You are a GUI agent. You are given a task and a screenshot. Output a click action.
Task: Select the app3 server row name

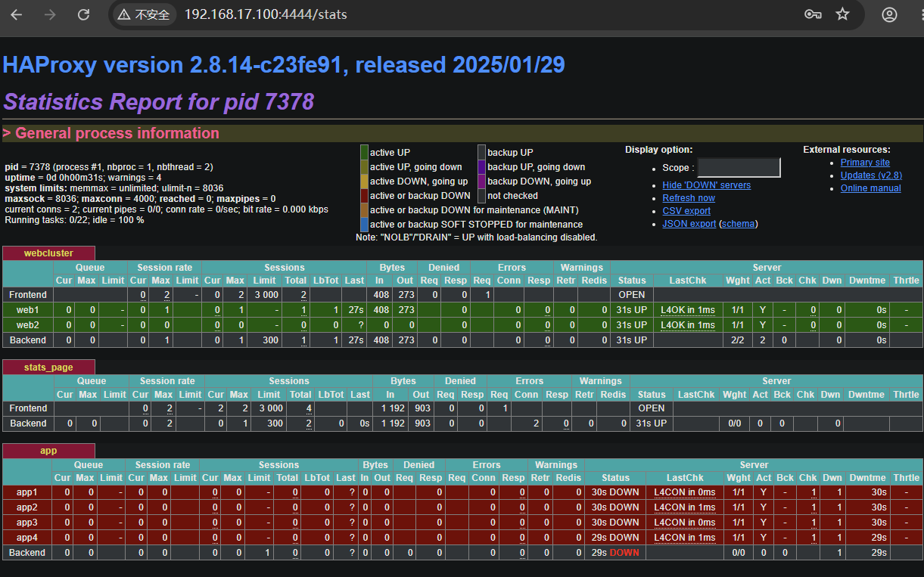27,523
